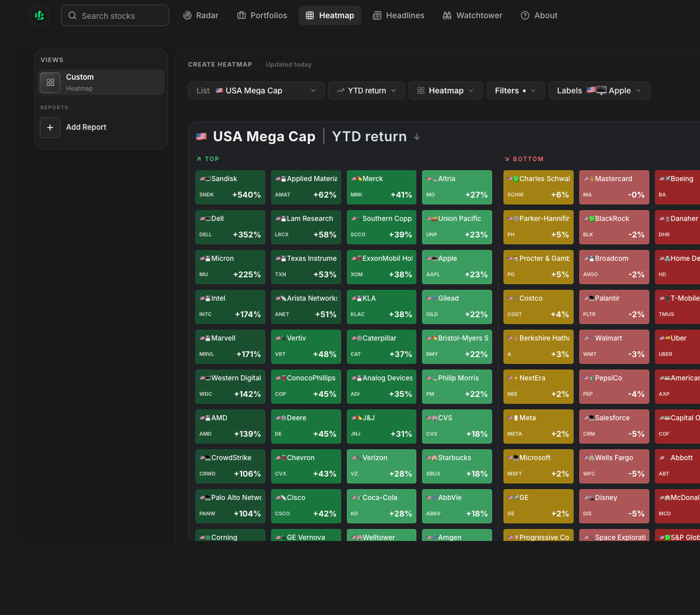Click the Disney DIS tile

pyautogui.click(x=614, y=506)
